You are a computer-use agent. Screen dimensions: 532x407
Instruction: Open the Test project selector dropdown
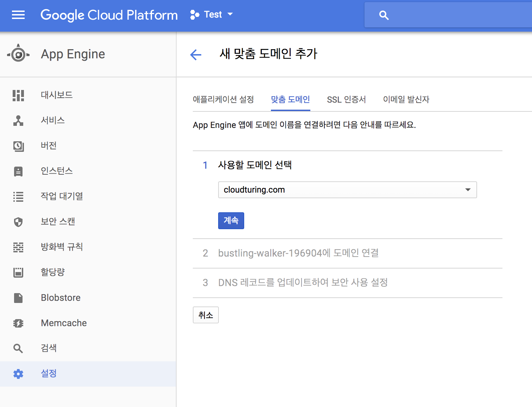pos(211,14)
